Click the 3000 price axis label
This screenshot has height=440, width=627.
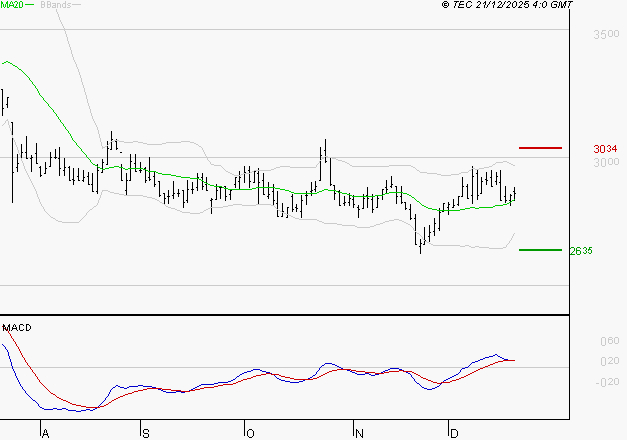pos(606,162)
